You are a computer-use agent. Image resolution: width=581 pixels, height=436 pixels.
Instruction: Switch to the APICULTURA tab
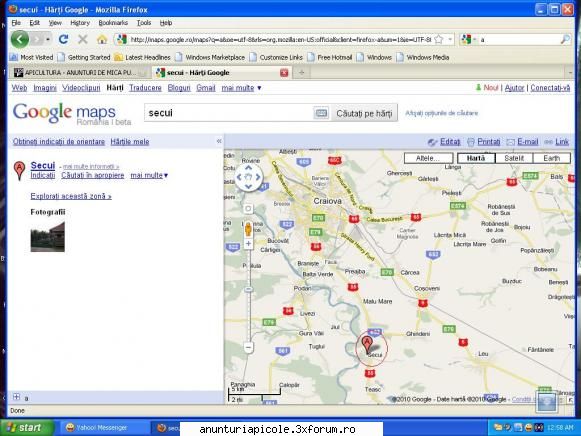[x=78, y=73]
